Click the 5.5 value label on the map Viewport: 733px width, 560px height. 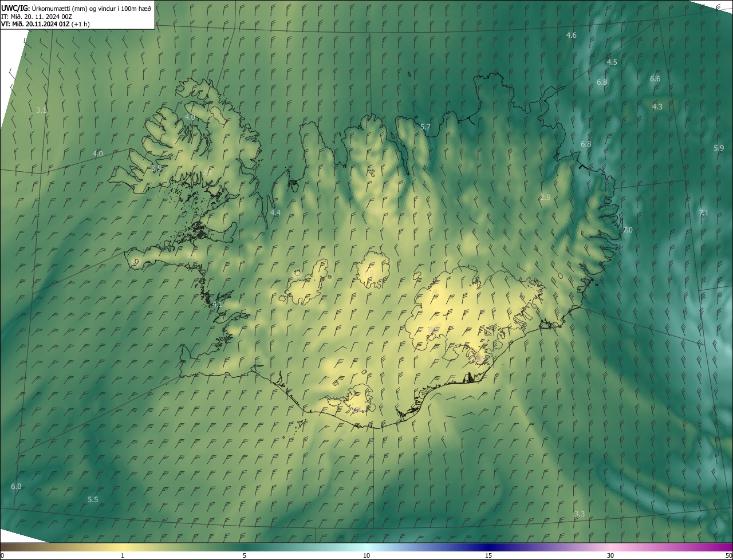[93, 500]
